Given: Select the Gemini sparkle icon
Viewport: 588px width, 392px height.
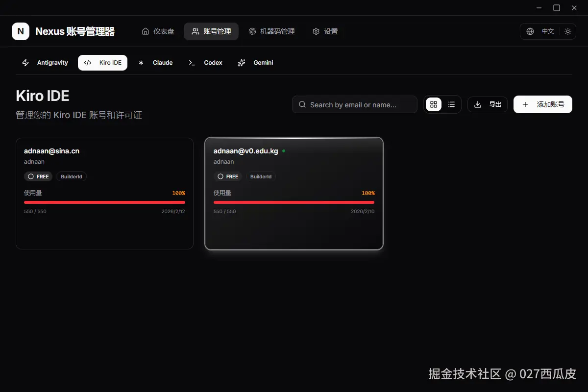Looking at the screenshot, I should [241, 63].
